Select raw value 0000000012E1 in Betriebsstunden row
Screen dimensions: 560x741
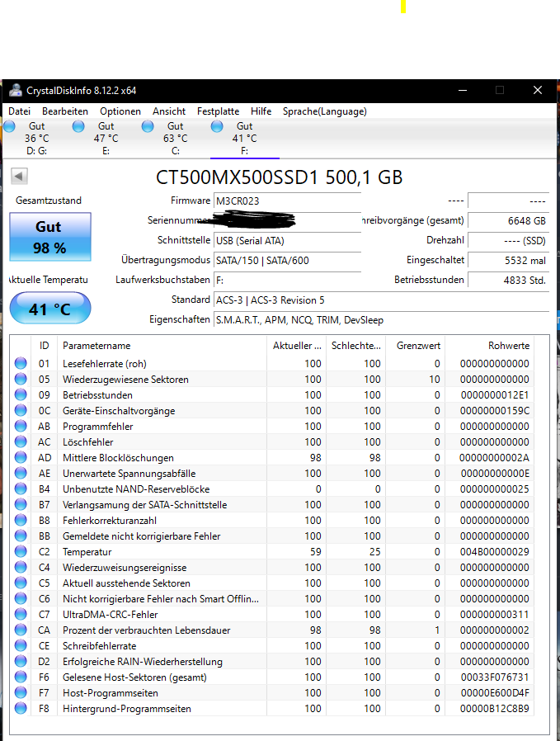point(494,395)
